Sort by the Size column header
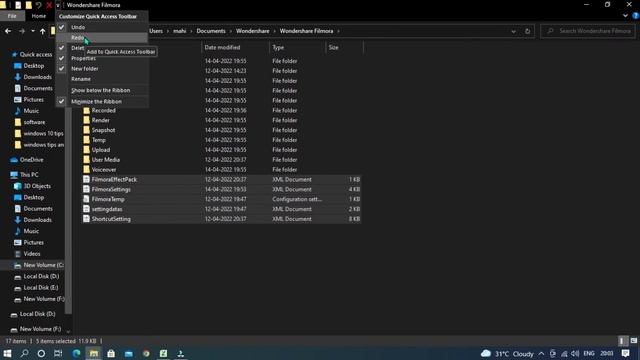 click(344, 47)
